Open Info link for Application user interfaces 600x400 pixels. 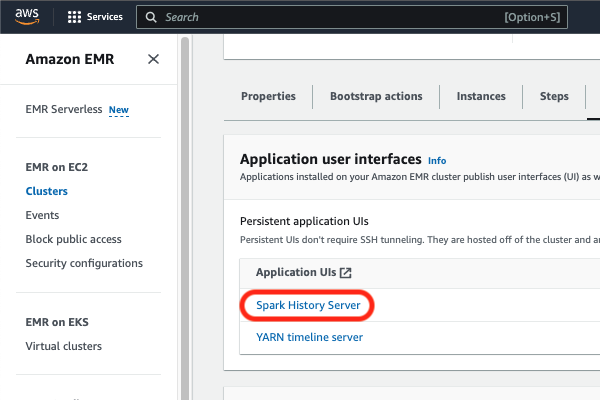(437, 160)
